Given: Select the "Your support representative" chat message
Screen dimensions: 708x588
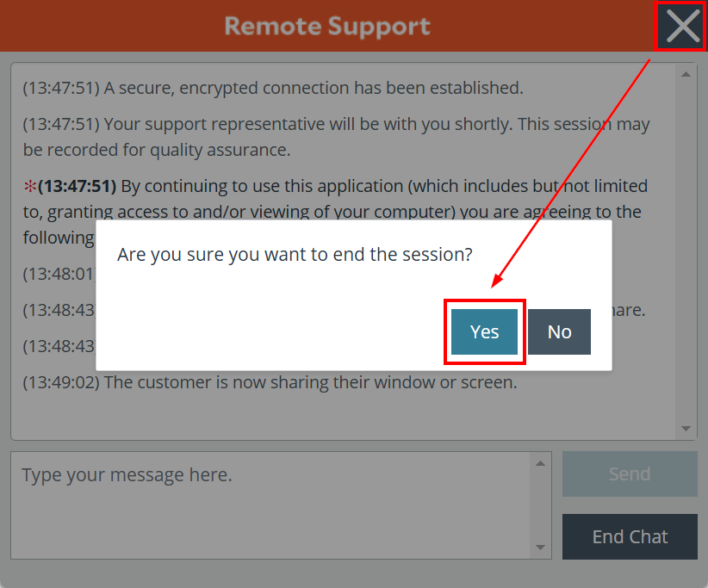Looking at the screenshot, I should coord(337,137).
